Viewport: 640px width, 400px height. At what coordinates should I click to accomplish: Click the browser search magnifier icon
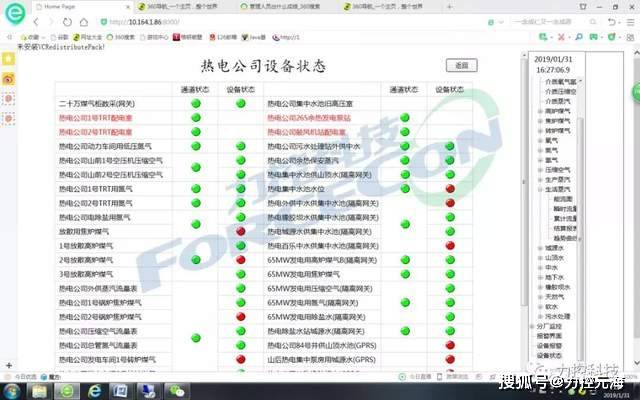click(x=593, y=22)
